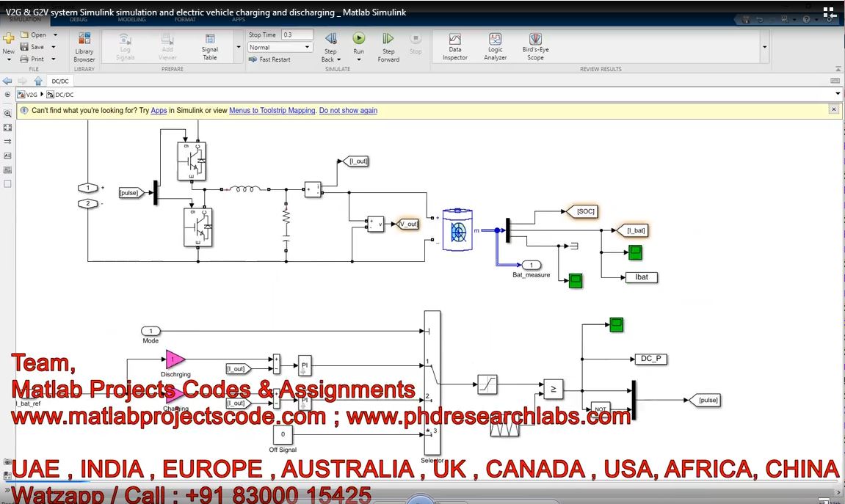Image resolution: width=845 pixels, height=504 pixels.
Task: Switch to the Debug ribbon tab
Action: click(78, 19)
